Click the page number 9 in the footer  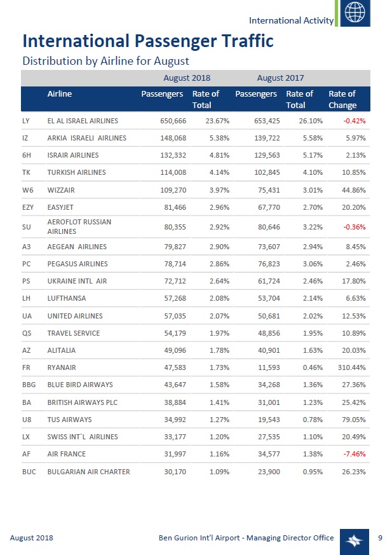(380, 538)
